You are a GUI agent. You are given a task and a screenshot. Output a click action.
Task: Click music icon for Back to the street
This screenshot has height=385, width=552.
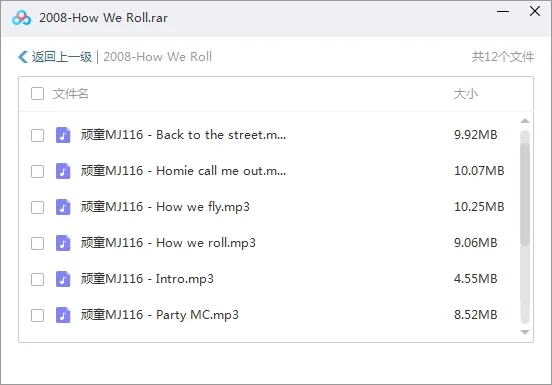pos(63,135)
